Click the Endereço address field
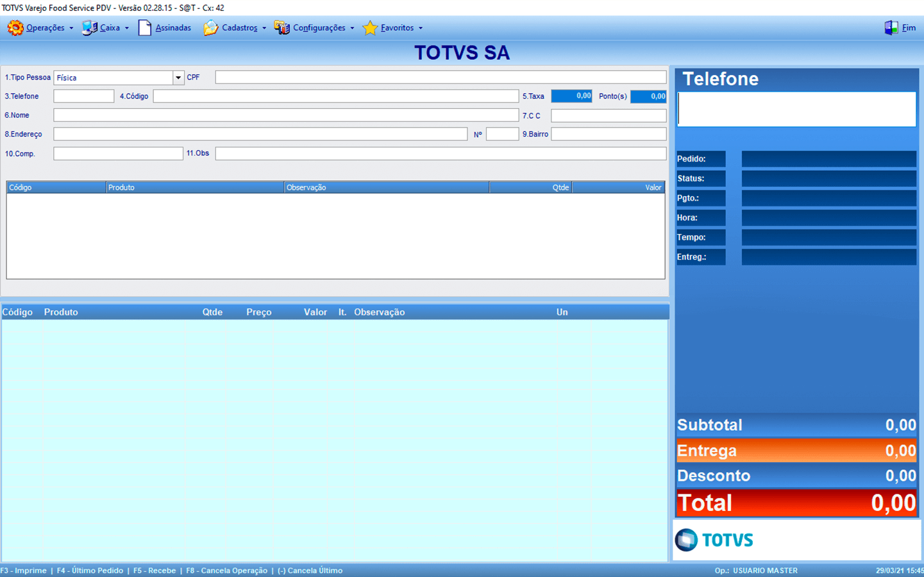The image size is (924, 577). tap(260, 134)
